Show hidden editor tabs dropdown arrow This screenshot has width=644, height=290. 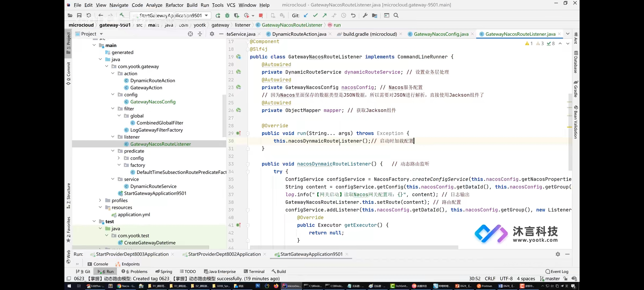(x=568, y=34)
